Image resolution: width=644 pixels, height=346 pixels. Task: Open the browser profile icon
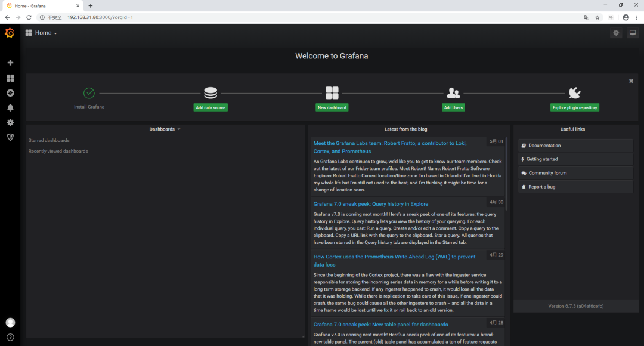(x=626, y=17)
